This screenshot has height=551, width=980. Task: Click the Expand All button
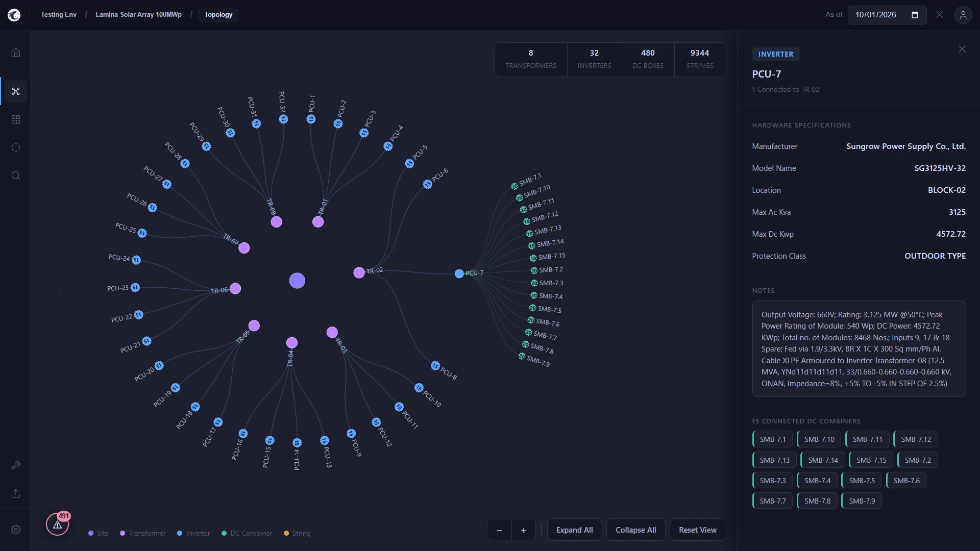click(574, 530)
